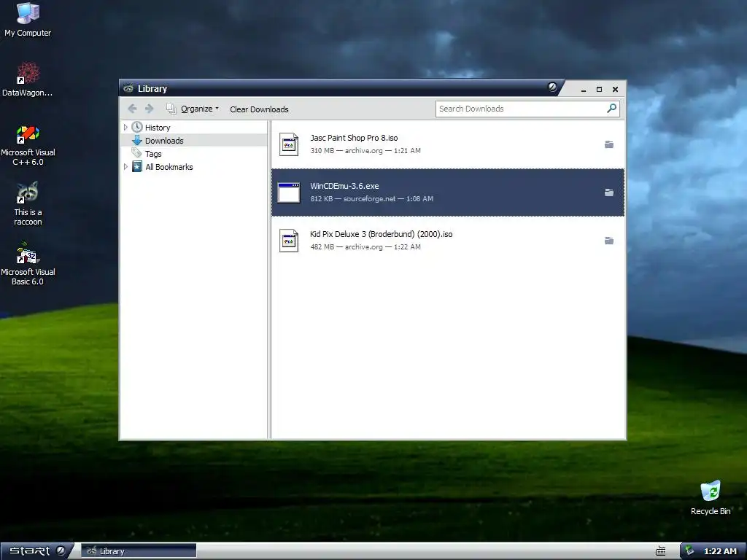Launch Microsoft Visual C++ 6.0 shortcut
The height and width of the screenshot is (560, 747).
point(28,146)
